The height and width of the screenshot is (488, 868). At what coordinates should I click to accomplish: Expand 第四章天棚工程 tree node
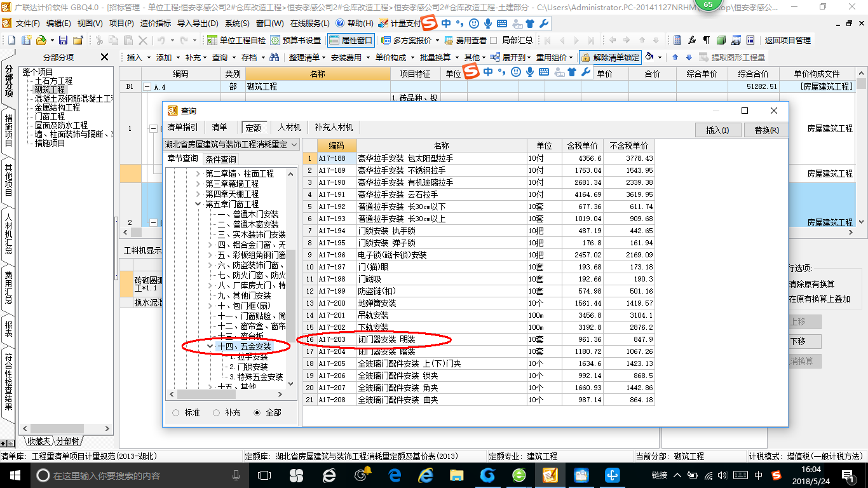(x=198, y=194)
